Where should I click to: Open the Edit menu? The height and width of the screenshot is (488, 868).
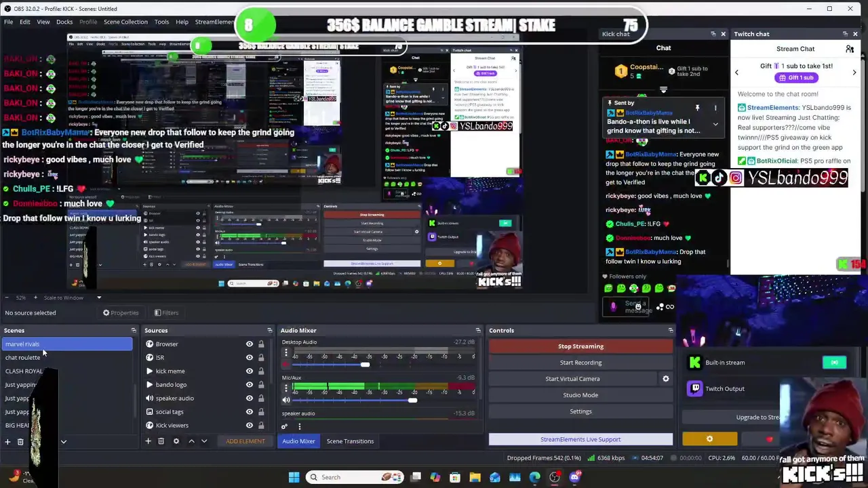(x=24, y=22)
